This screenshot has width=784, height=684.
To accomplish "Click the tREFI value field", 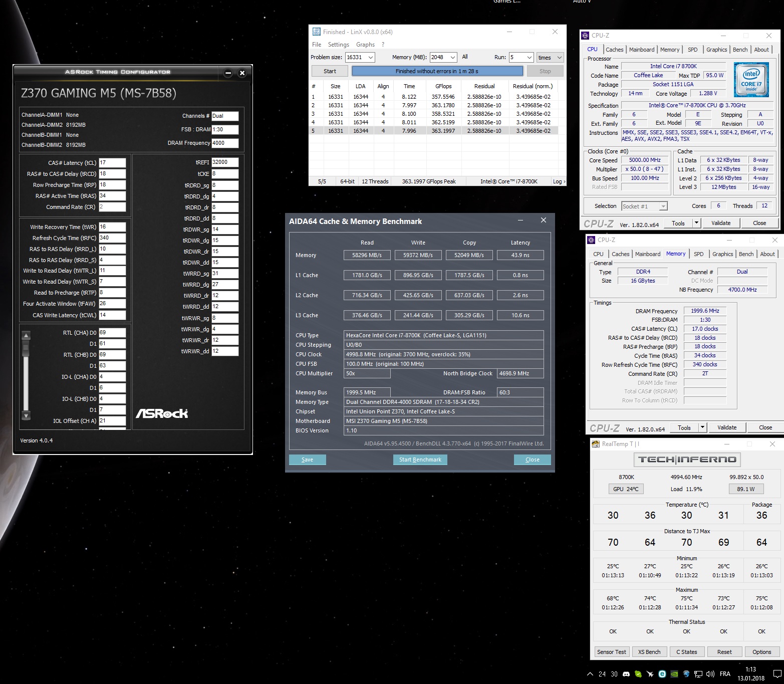I will coord(225,162).
